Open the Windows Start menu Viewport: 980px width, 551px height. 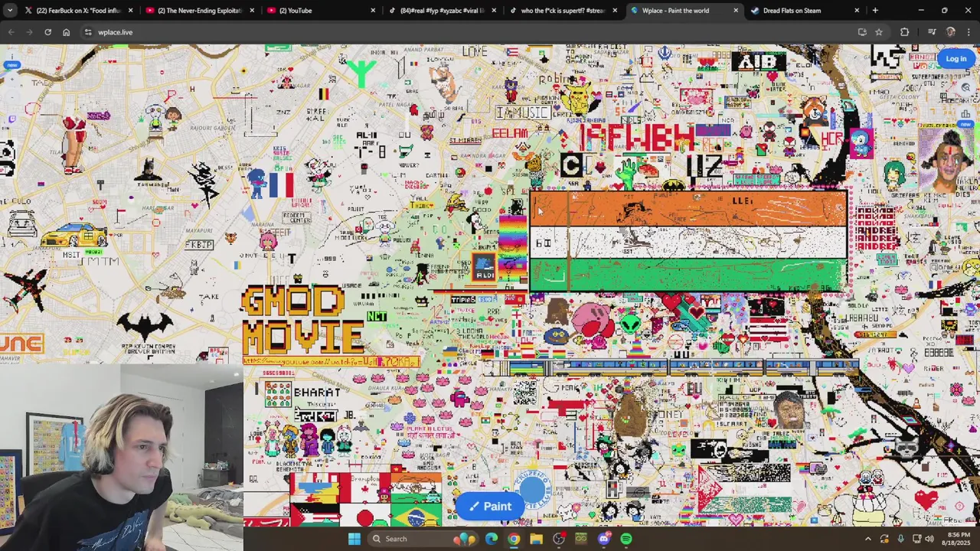click(354, 539)
